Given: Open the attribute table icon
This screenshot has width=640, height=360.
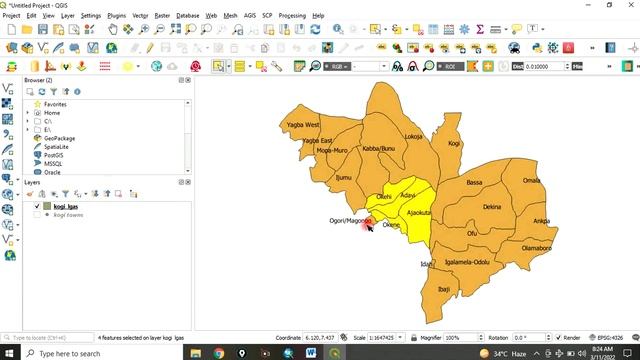Looking at the screenshot, I should pyautogui.click(x=433, y=29).
